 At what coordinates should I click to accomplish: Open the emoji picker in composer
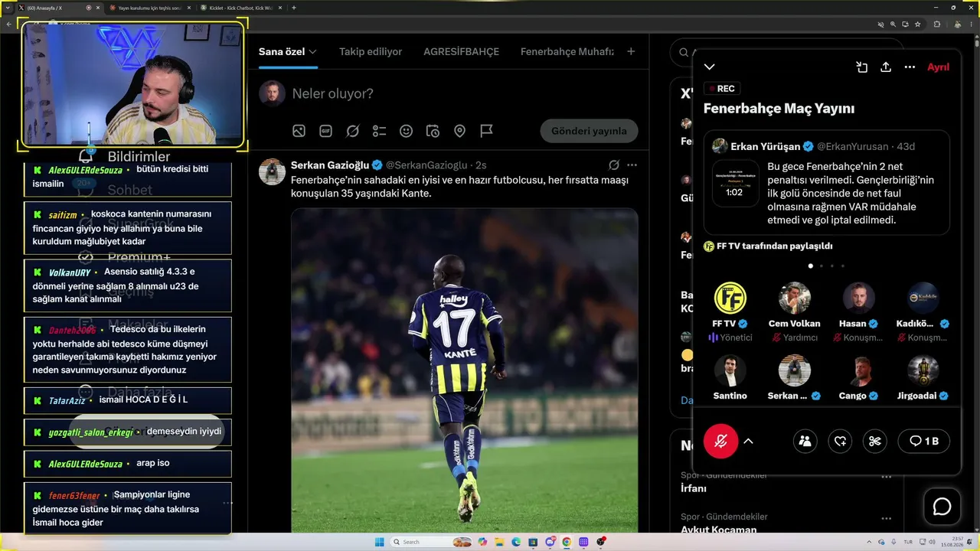[406, 131]
